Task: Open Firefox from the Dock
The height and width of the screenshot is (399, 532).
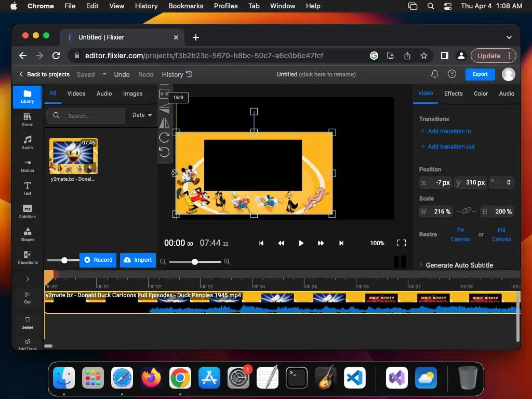Action: [x=151, y=378]
